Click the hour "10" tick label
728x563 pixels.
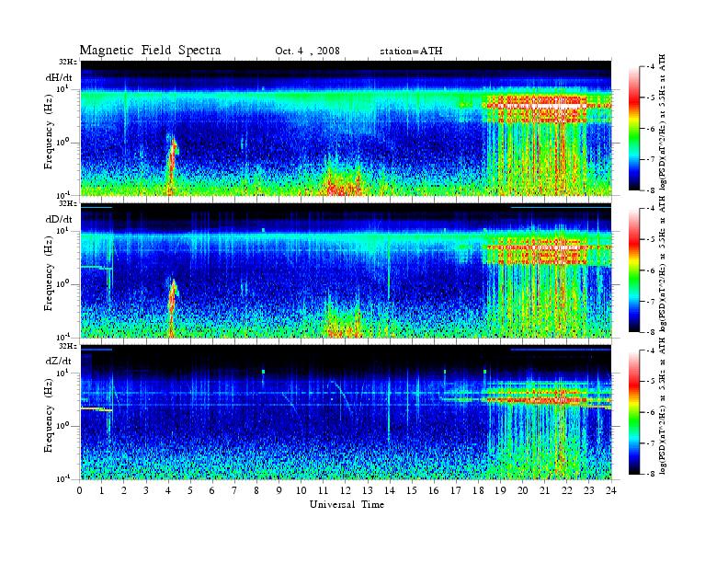[301, 491]
